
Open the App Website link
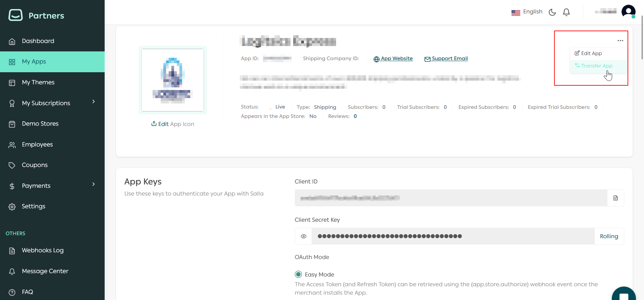(396, 58)
